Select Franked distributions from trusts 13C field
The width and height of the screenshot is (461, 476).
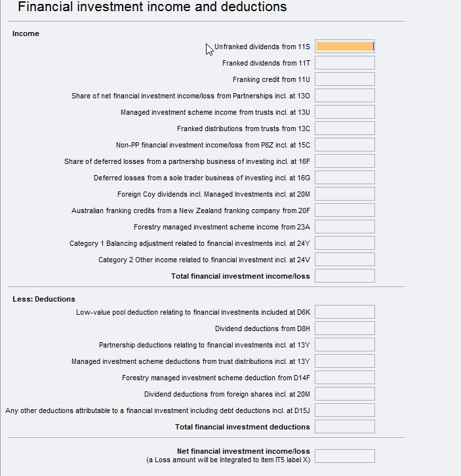[x=344, y=129]
